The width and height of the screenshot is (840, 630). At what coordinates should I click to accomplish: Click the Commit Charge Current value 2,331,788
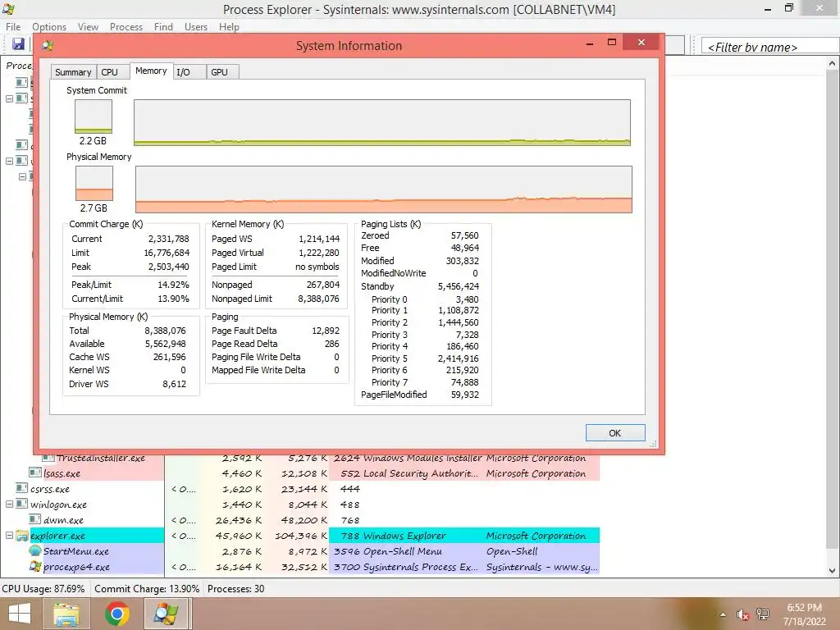(x=169, y=239)
